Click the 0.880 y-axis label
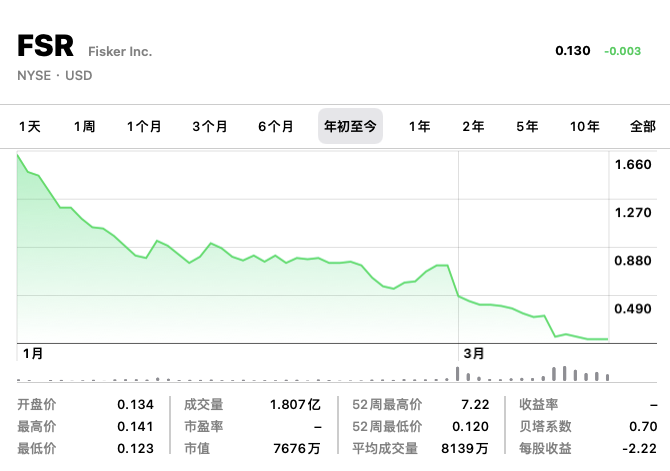This screenshot has width=670, height=471. point(633,261)
